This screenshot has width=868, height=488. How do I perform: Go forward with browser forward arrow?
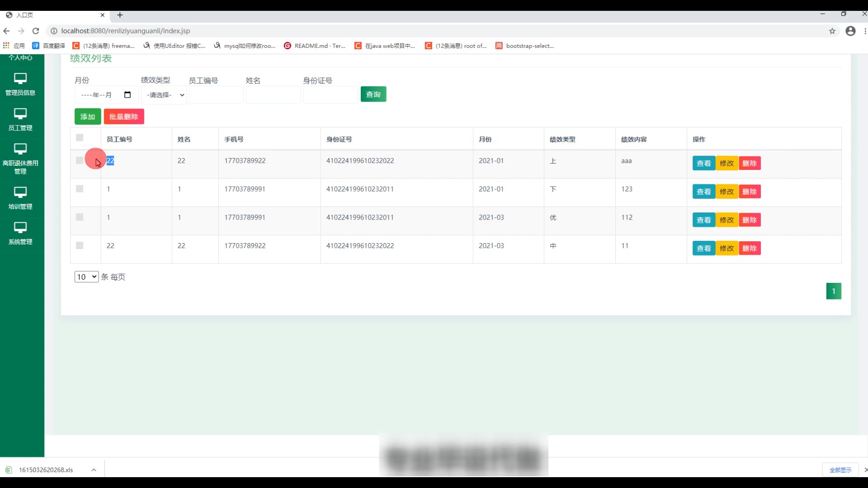pyautogui.click(x=21, y=31)
